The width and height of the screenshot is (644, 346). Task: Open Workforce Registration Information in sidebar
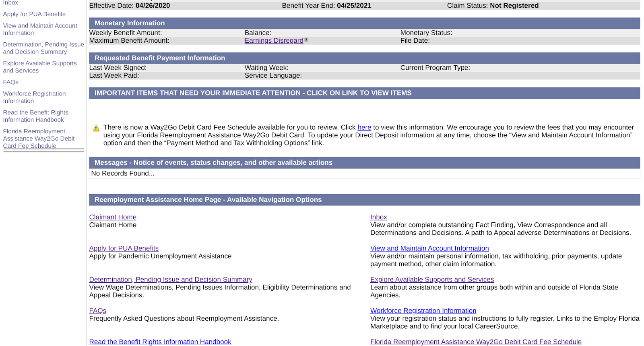(x=34, y=97)
